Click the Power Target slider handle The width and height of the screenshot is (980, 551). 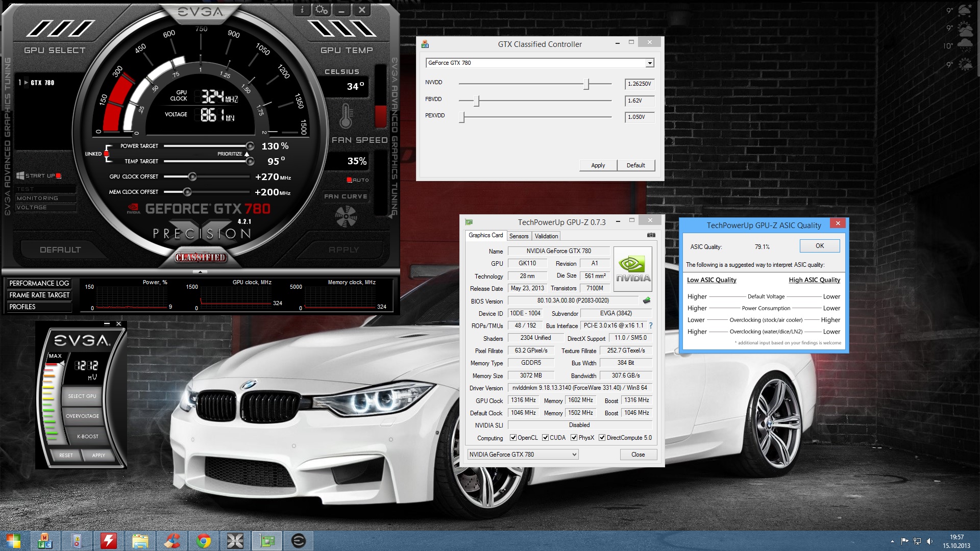point(250,146)
